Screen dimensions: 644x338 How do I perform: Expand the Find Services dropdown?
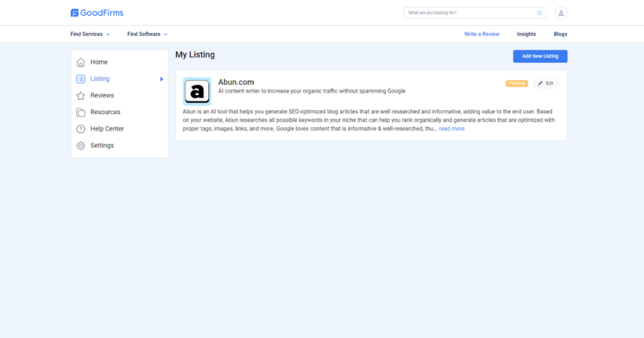tap(90, 34)
